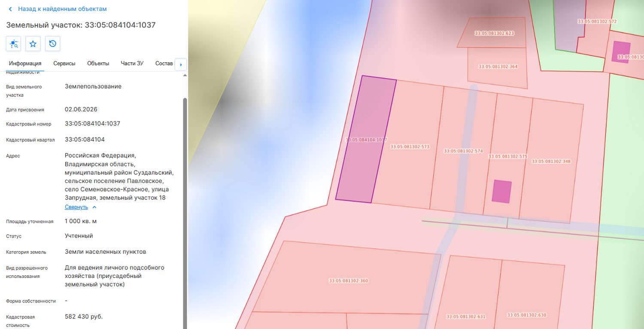
Task: Click cadastral number value 33:05:084104:1037
Action: 92,124
